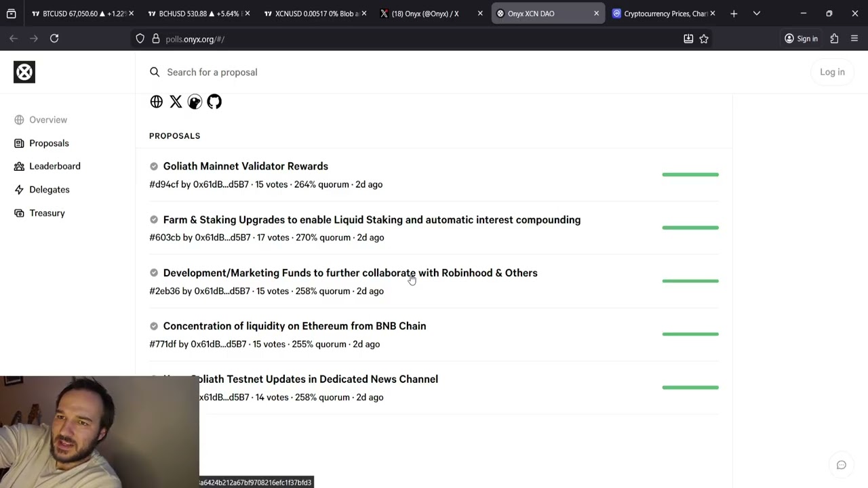Click the site padlock icon

(156, 39)
